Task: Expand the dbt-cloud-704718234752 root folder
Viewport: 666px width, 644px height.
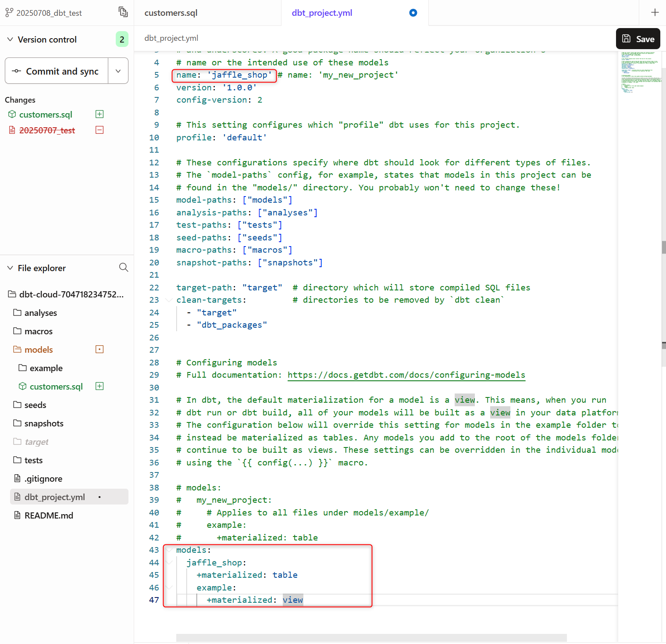Action: [x=67, y=294]
